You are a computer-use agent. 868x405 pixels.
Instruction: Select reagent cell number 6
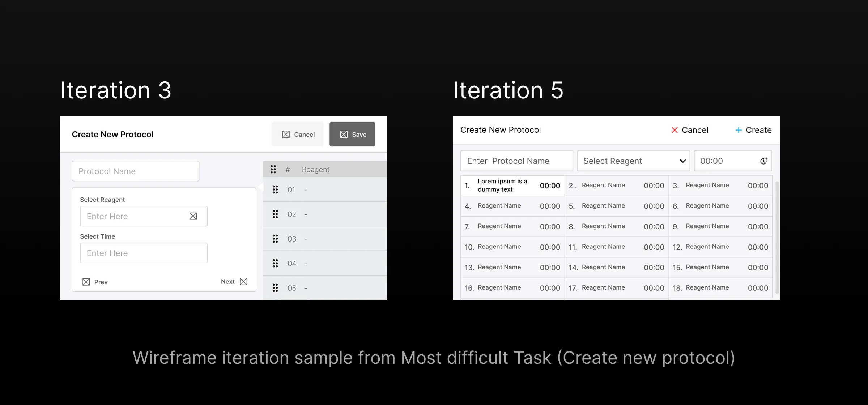point(720,206)
